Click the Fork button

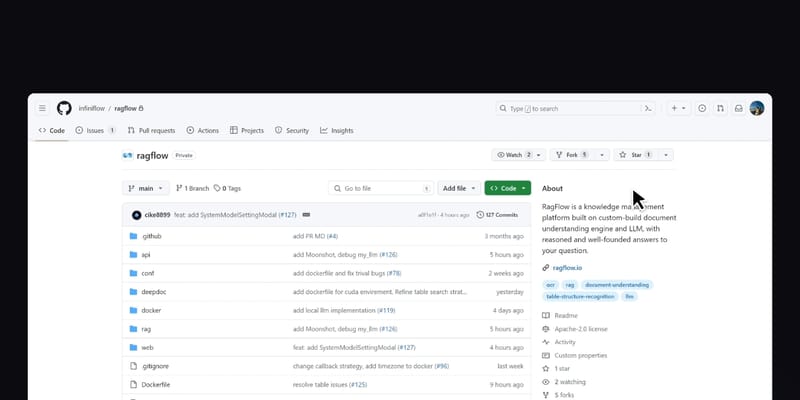(x=572, y=155)
